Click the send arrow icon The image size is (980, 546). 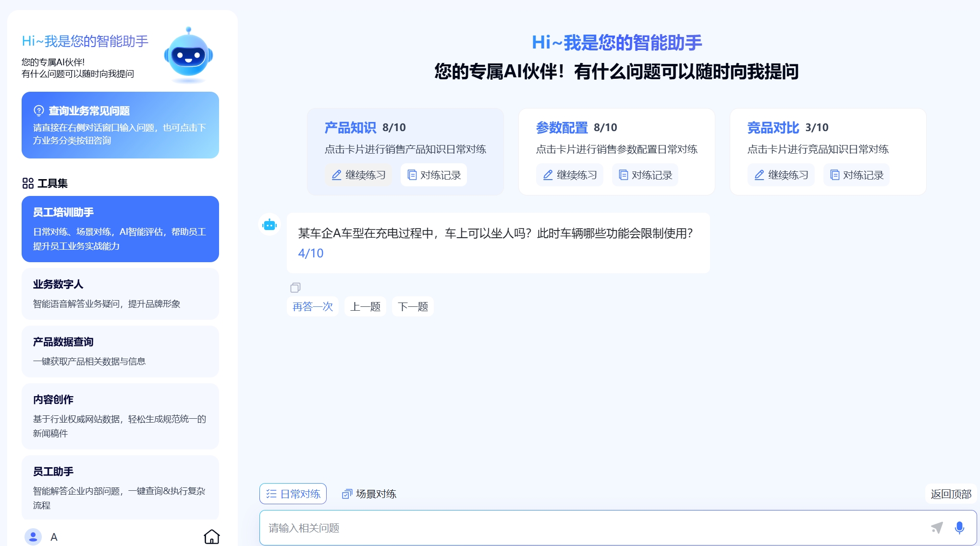coord(937,528)
